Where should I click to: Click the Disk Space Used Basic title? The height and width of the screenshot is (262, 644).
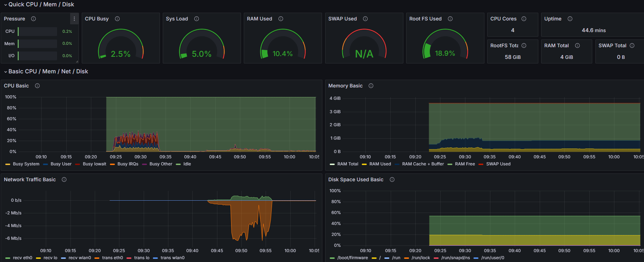(x=355, y=179)
